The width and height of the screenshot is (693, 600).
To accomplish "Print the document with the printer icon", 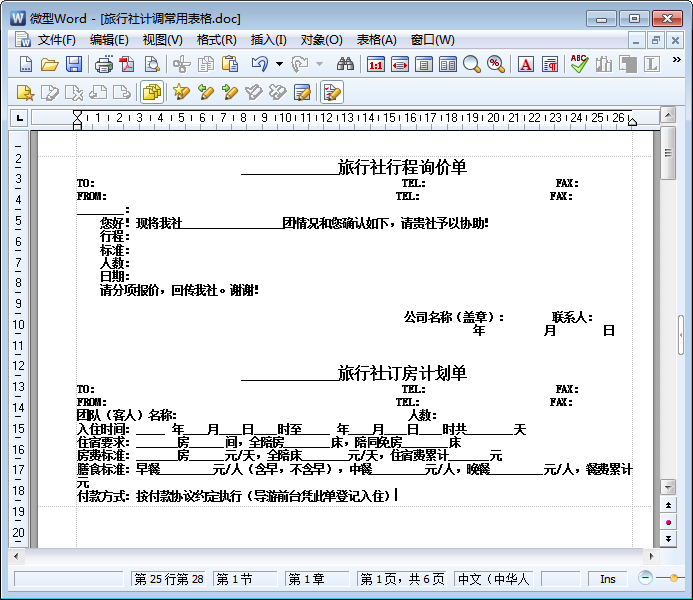I will (x=104, y=65).
